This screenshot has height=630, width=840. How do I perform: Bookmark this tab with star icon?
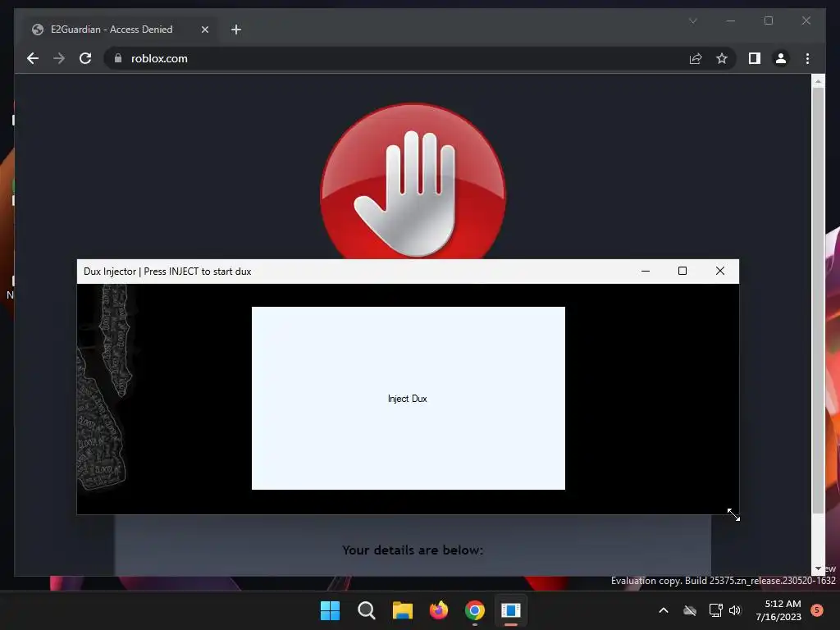(722, 58)
